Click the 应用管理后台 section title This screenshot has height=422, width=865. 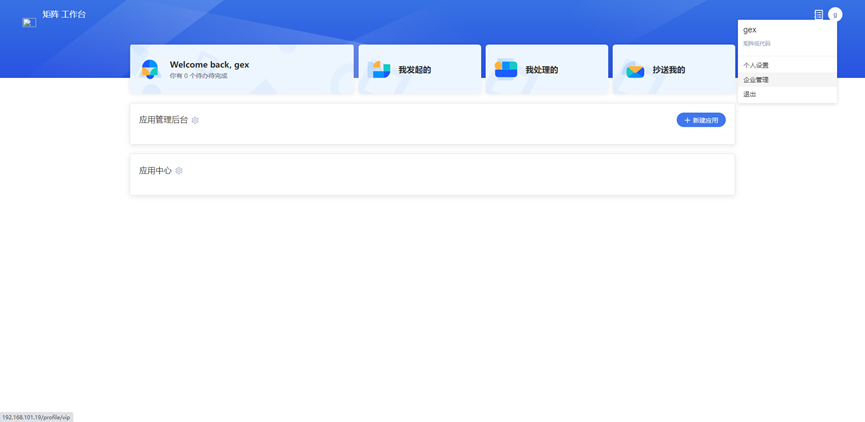[x=163, y=120]
